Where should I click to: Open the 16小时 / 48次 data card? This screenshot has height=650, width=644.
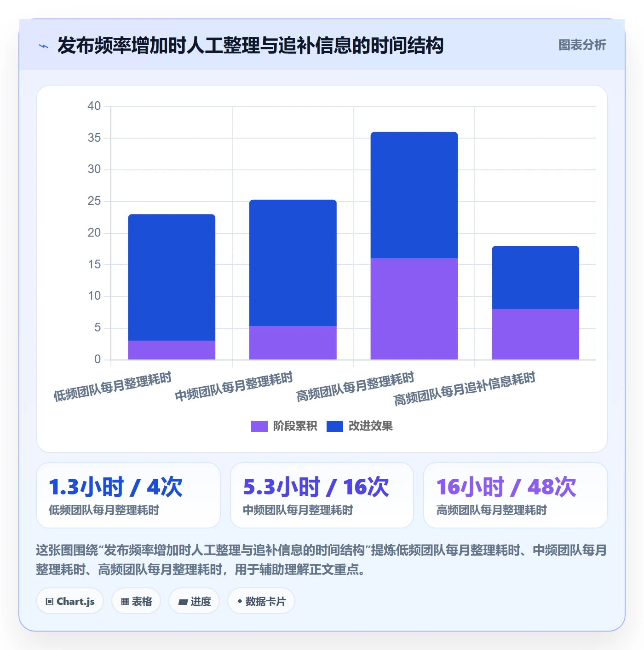(x=516, y=495)
